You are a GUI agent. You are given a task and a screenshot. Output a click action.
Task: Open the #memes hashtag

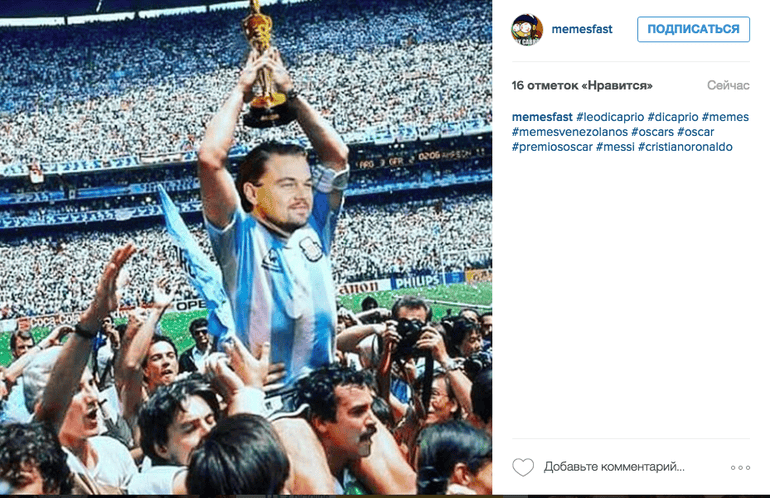[725, 117]
